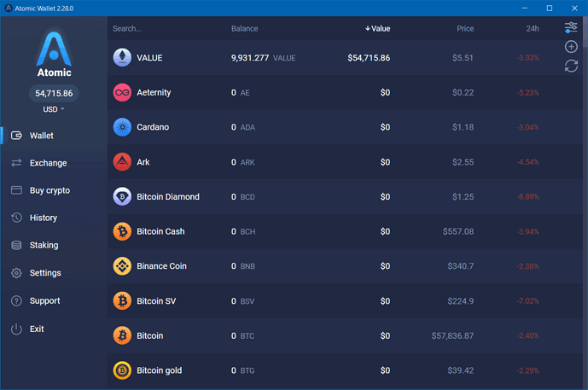Screen dimensions: 588x390
Task: Sort assets by Price column
Action: (x=465, y=28)
